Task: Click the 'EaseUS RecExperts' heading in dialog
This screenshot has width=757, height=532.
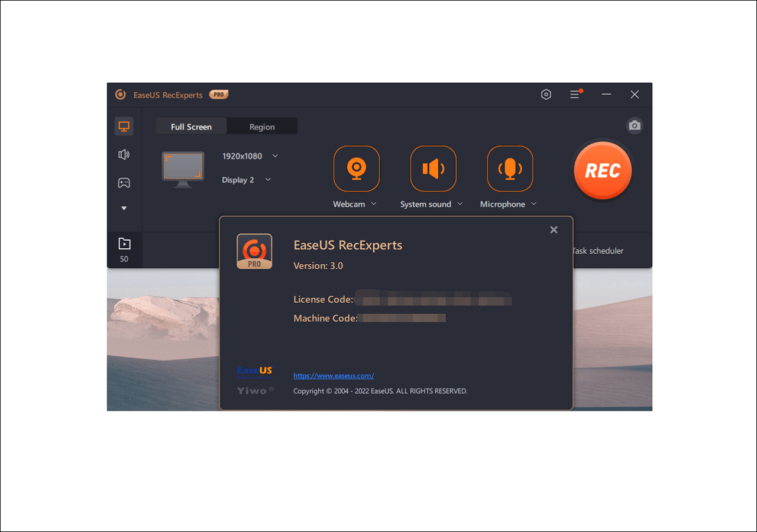Action: (x=348, y=245)
